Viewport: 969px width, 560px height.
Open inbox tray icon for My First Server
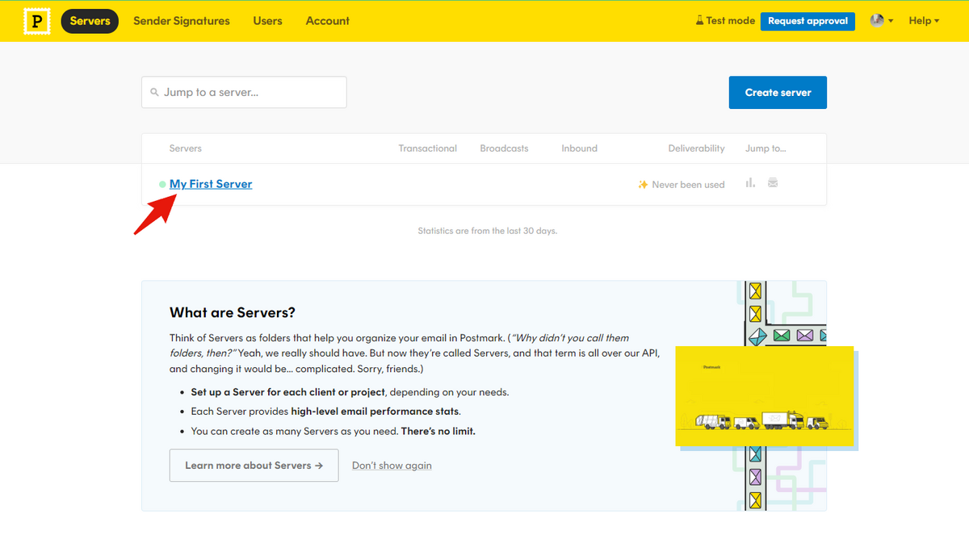point(773,183)
